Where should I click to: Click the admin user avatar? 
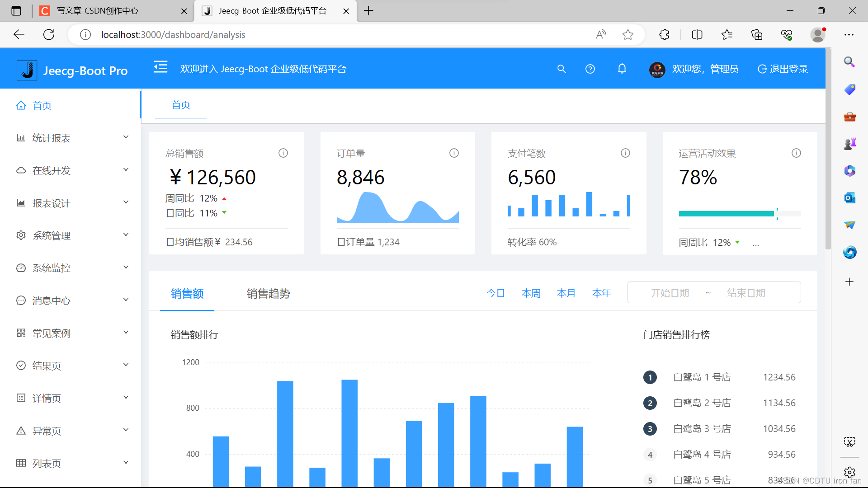pyautogui.click(x=657, y=70)
